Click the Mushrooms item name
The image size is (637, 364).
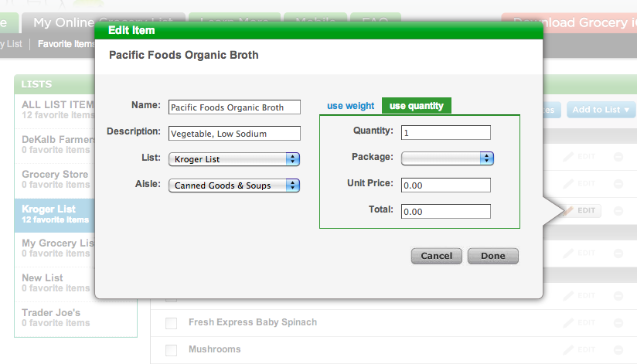[214, 349]
